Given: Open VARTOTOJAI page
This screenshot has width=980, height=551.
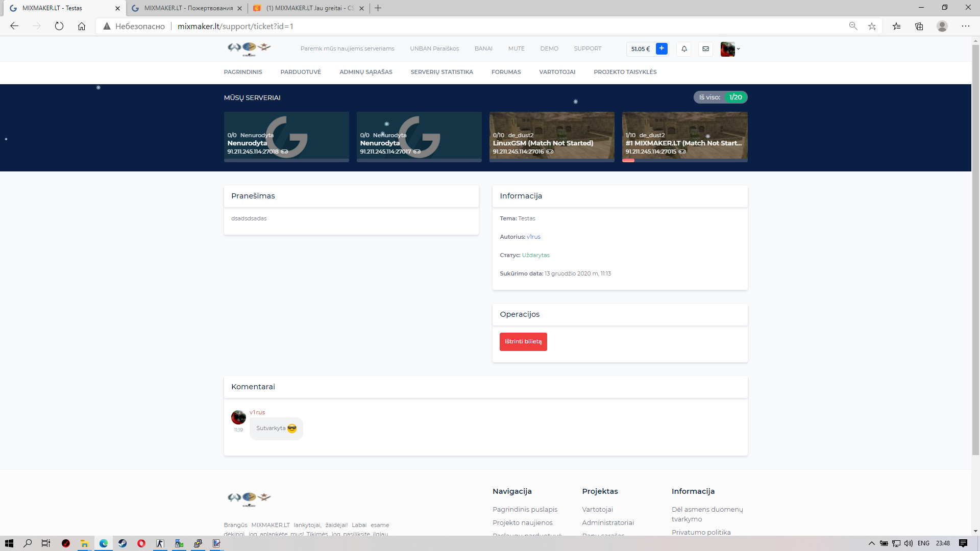Looking at the screenshot, I should pyautogui.click(x=557, y=72).
